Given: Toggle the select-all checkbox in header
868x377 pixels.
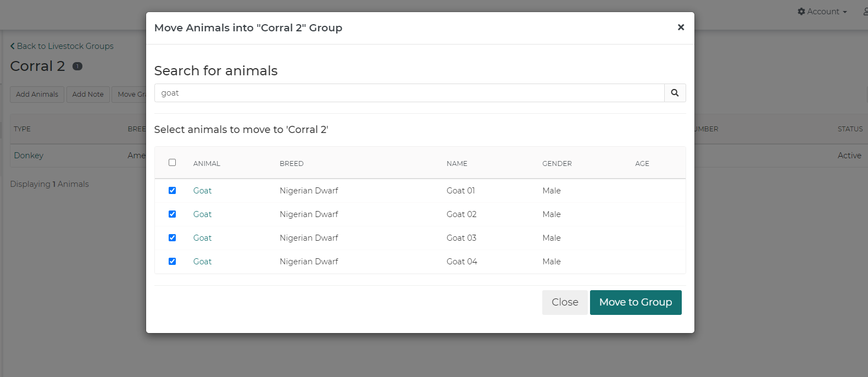Looking at the screenshot, I should (172, 162).
